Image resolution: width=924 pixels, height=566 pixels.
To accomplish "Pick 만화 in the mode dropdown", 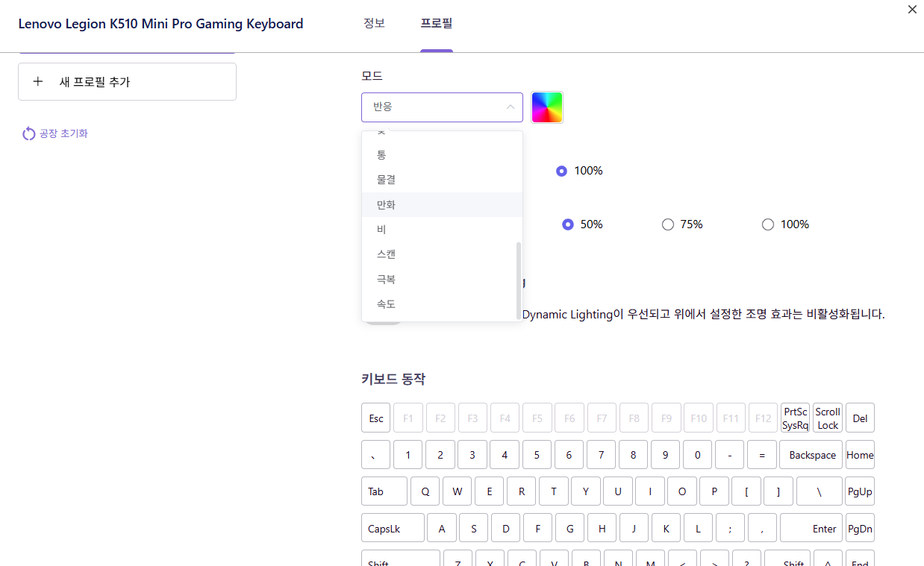I will (x=442, y=204).
